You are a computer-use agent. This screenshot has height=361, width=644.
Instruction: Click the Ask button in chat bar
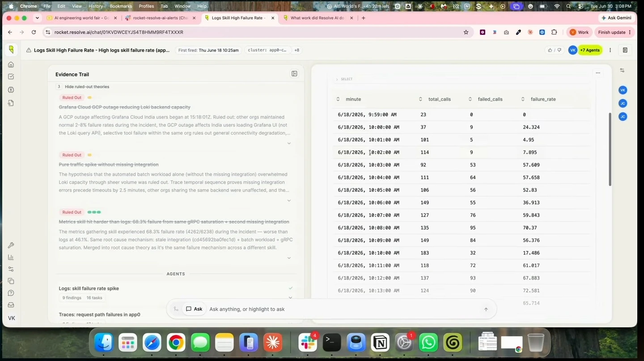[194, 309]
